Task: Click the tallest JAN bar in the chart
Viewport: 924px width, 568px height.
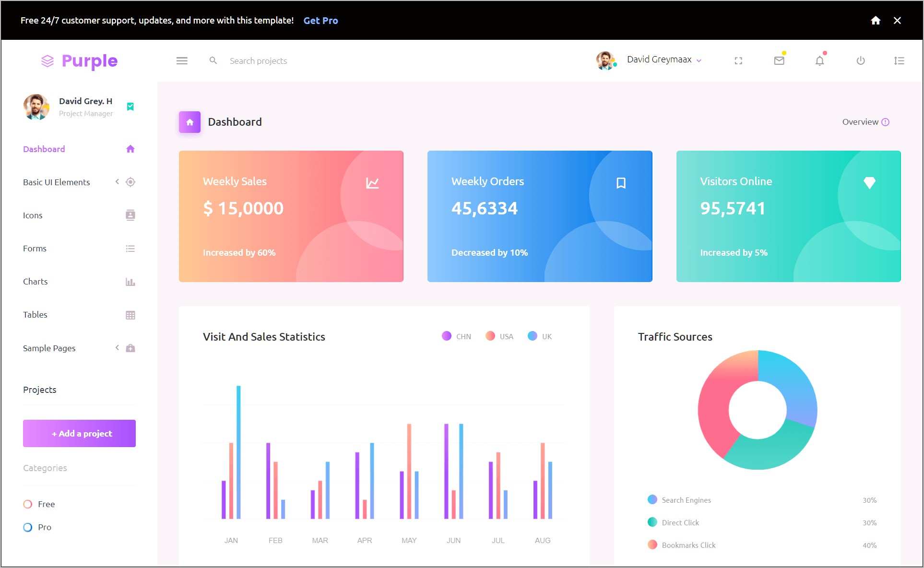Action: tap(238, 452)
